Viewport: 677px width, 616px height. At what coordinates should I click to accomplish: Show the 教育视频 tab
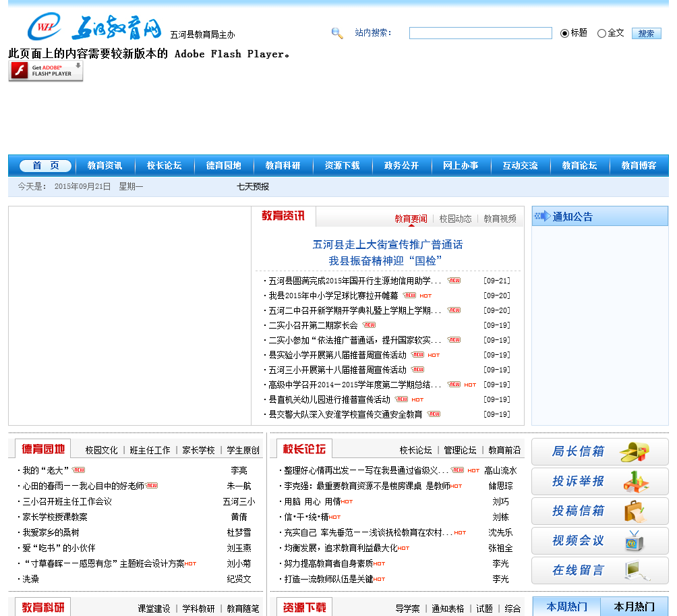coord(500,219)
